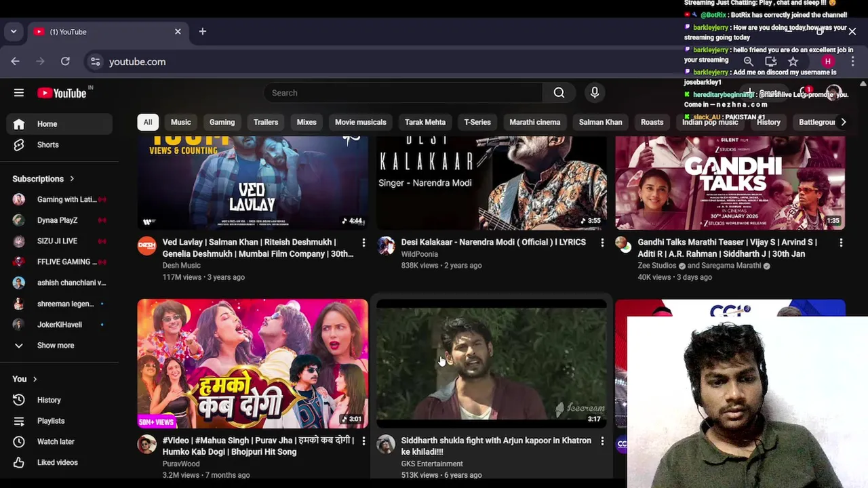Select the Tarak Mehta chip
Image resolution: width=868 pixels, height=488 pixels.
click(x=425, y=122)
